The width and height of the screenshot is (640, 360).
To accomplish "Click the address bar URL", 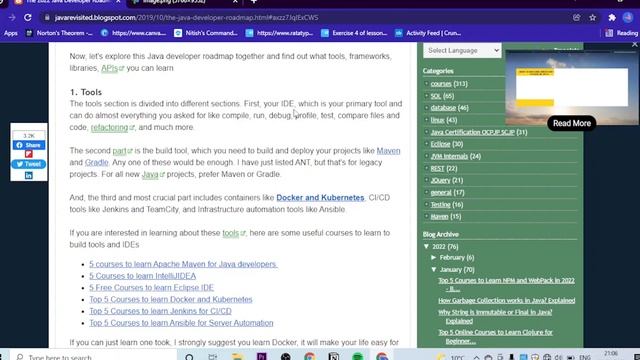I will point(186,18).
